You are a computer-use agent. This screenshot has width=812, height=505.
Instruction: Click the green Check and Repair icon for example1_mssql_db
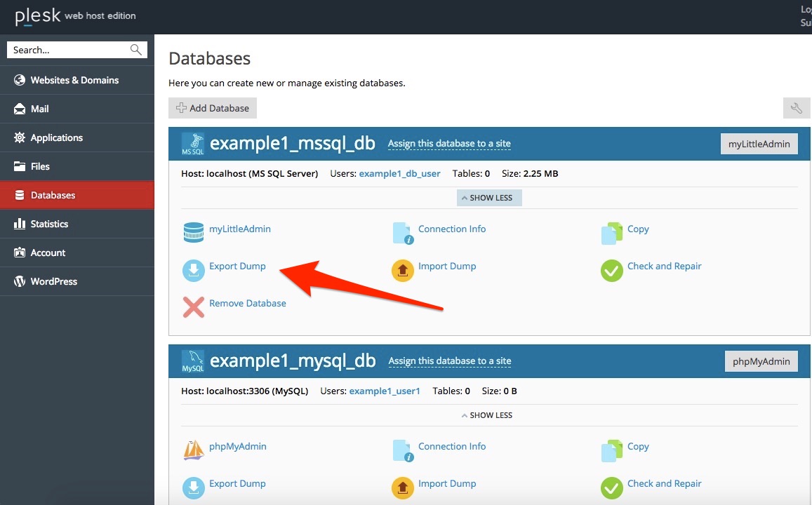click(x=612, y=270)
